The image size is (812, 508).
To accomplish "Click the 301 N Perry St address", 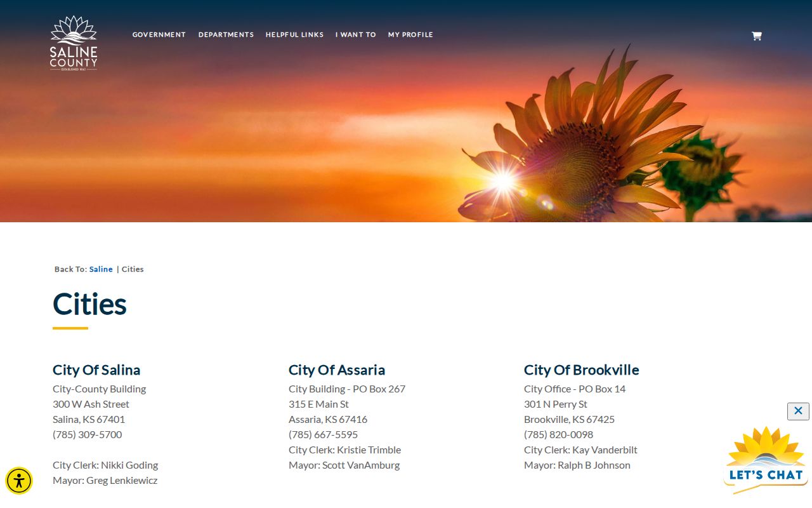I will click(556, 404).
